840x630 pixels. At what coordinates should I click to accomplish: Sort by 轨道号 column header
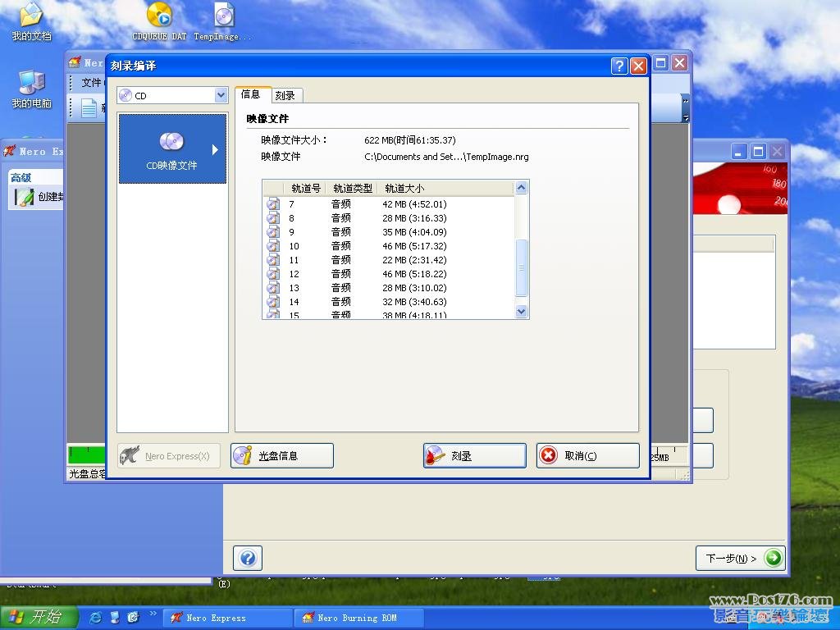tap(305, 189)
